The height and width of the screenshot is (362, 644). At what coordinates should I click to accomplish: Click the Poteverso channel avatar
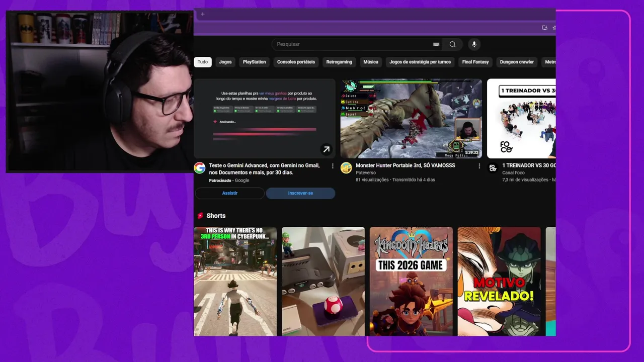click(346, 168)
